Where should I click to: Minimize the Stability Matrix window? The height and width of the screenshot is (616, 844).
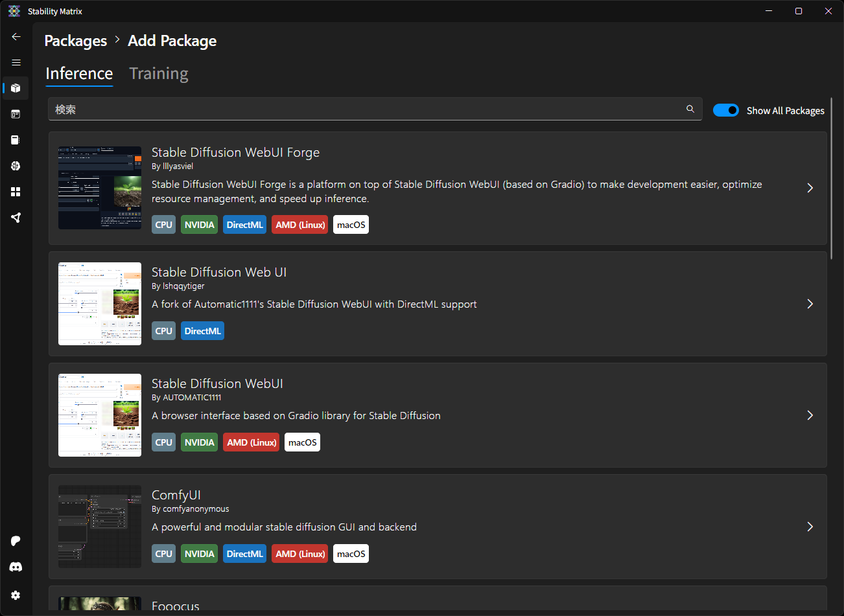(x=769, y=11)
